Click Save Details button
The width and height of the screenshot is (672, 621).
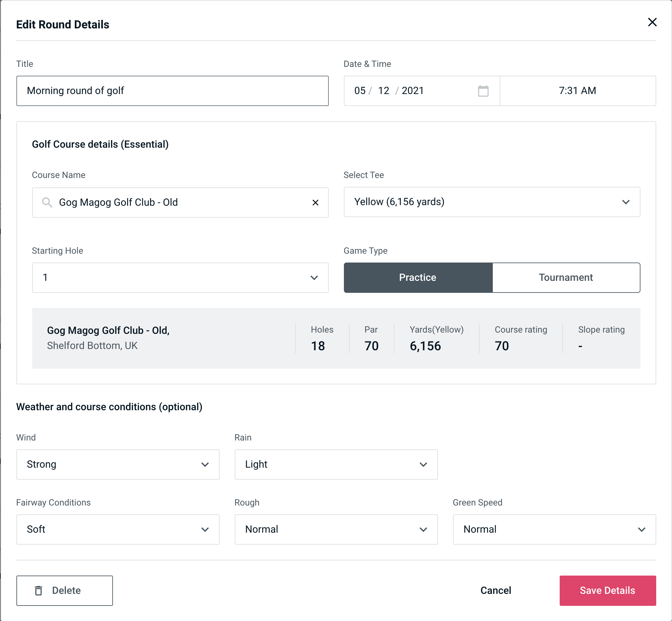(x=608, y=591)
